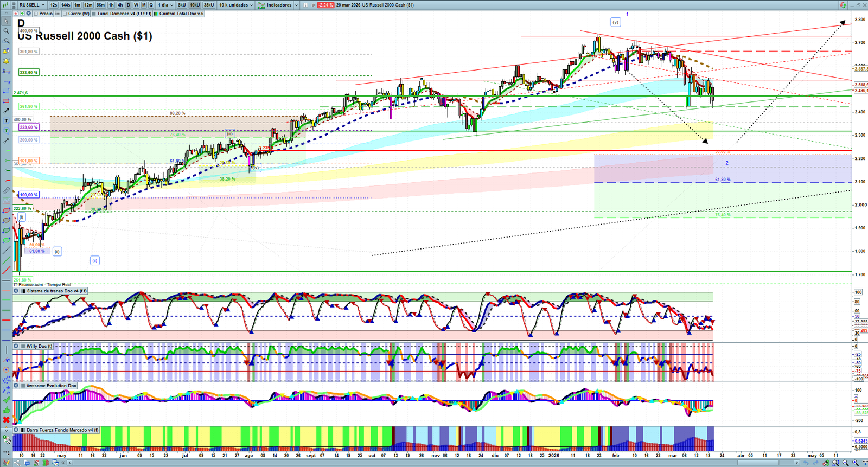Image resolution: width=868 pixels, height=467 pixels.
Task: Click the red X delete icon
Action: pyautogui.click(x=6, y=420)
